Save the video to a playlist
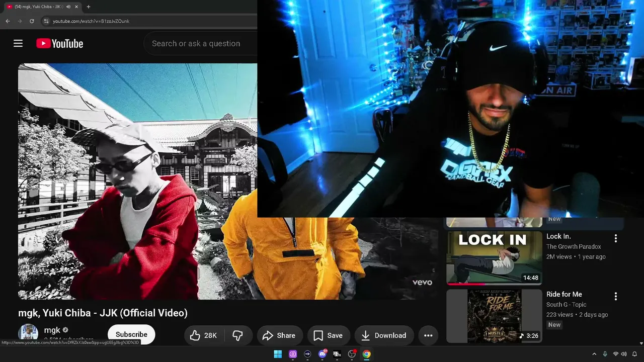 (328, 335)
